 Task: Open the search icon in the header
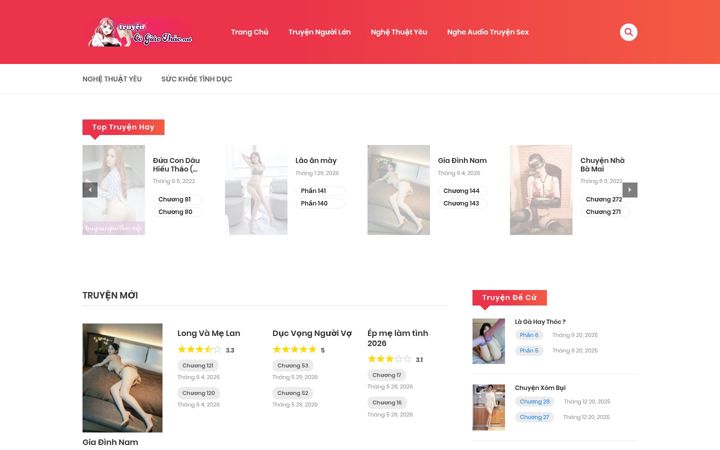pos(628,32)
